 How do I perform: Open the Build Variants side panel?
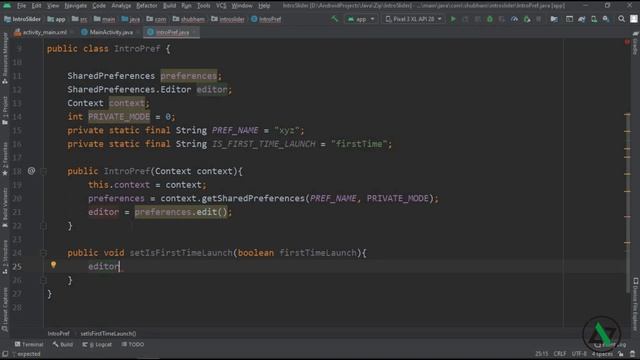click(x=5, y=208)
